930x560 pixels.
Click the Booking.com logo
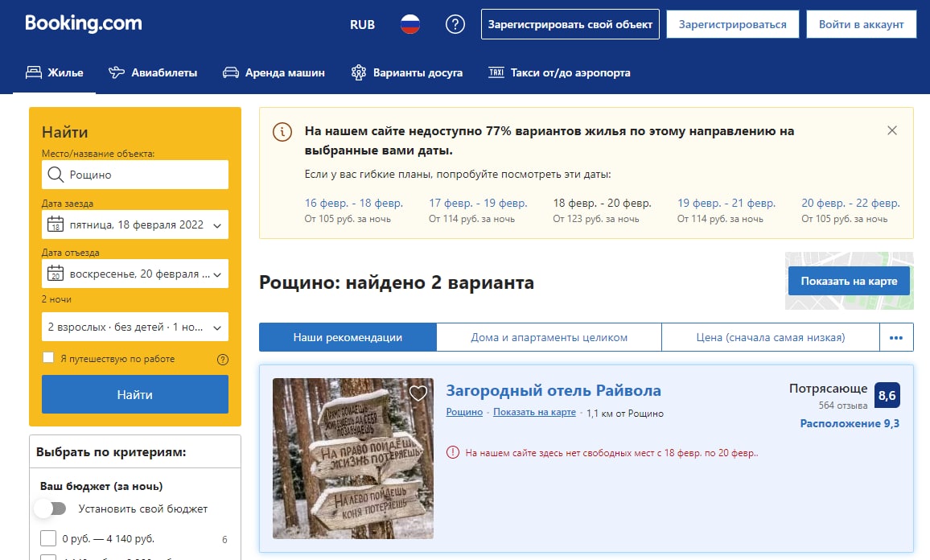pos(84,23)
